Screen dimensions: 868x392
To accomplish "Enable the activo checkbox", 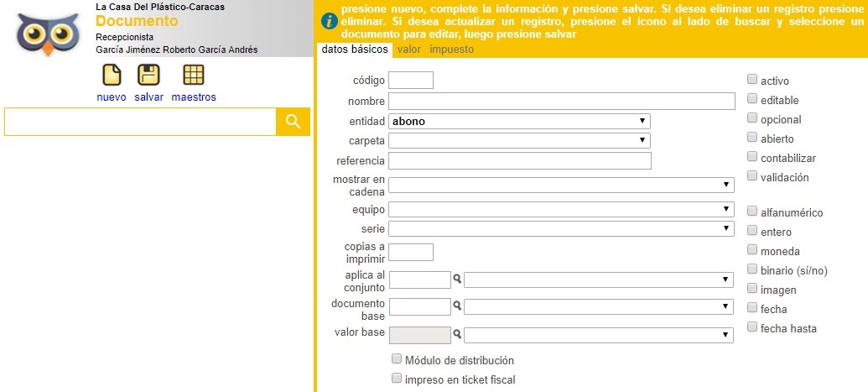I will click(x=751, y=79).
